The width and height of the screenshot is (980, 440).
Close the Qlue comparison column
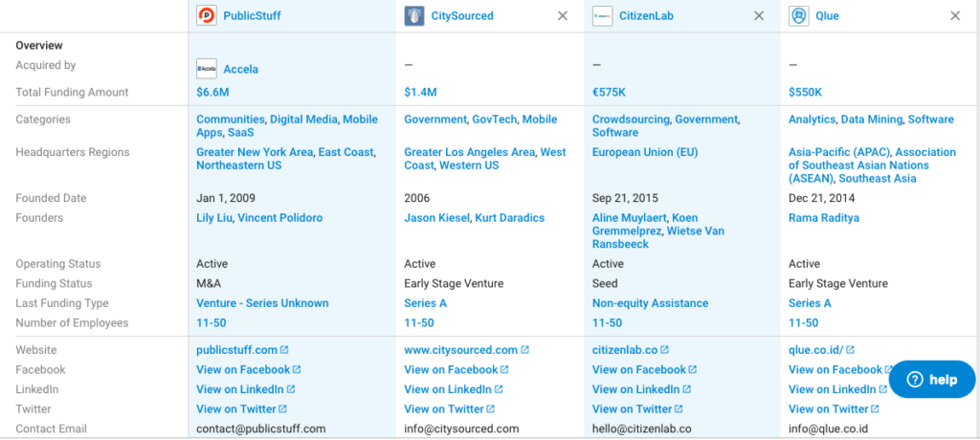(x=955, y=16)
